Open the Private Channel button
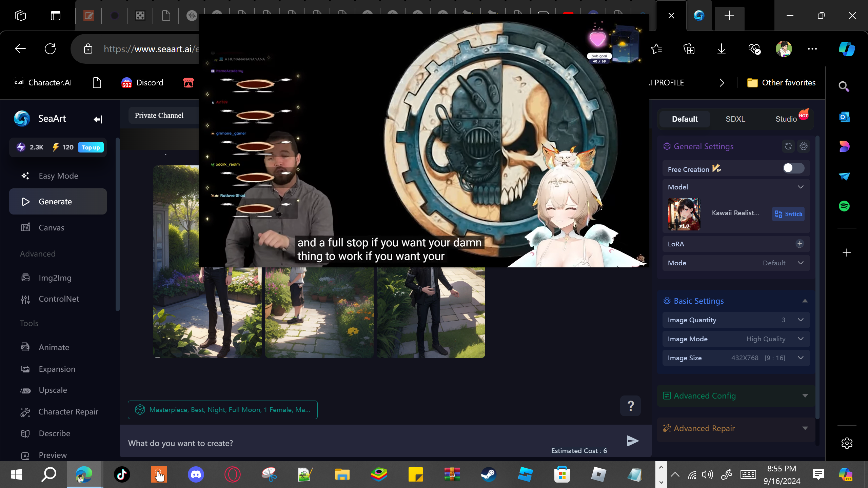 point(159,116)
